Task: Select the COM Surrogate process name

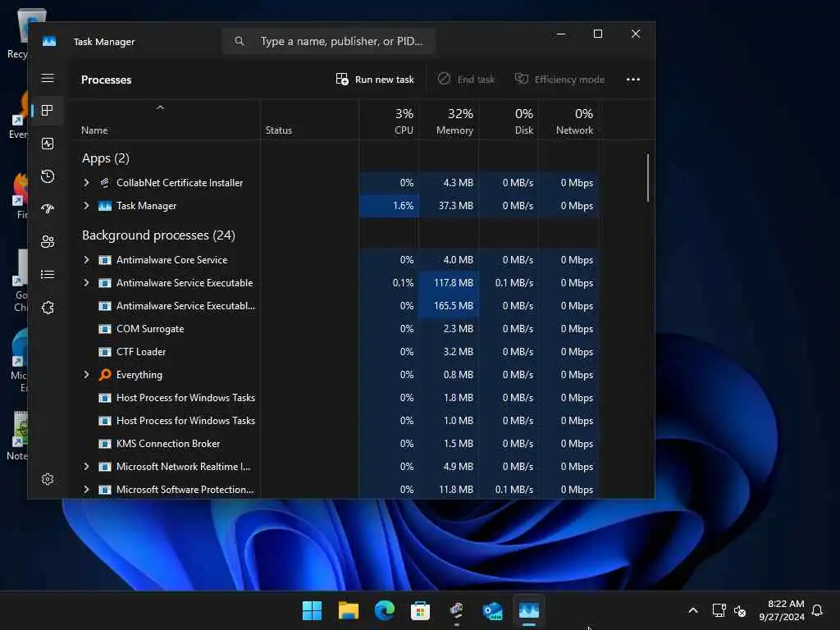Action: click(x=150, y=329)
